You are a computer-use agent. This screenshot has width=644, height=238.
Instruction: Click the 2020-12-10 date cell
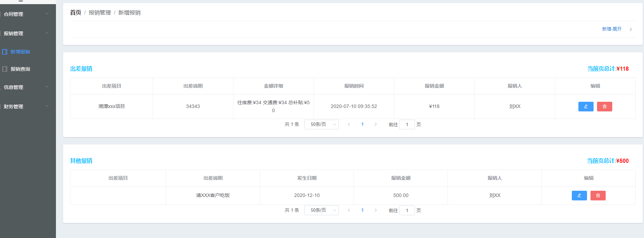(307, 196)
